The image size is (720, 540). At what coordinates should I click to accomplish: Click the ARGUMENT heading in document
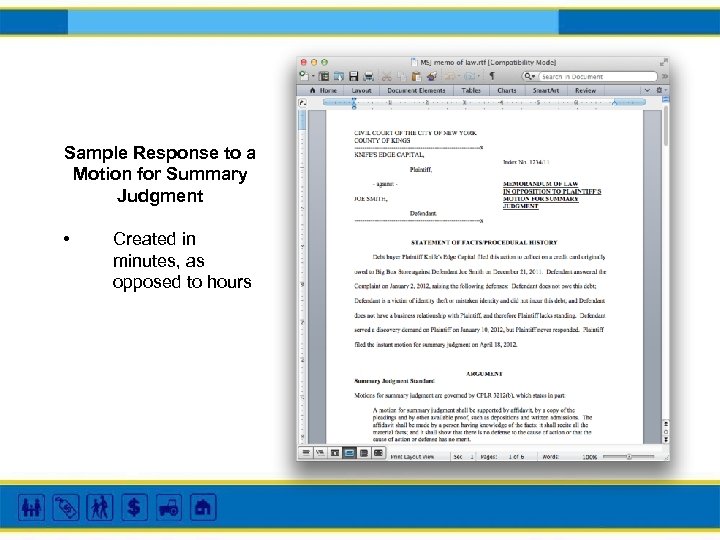tap(484, 374)
